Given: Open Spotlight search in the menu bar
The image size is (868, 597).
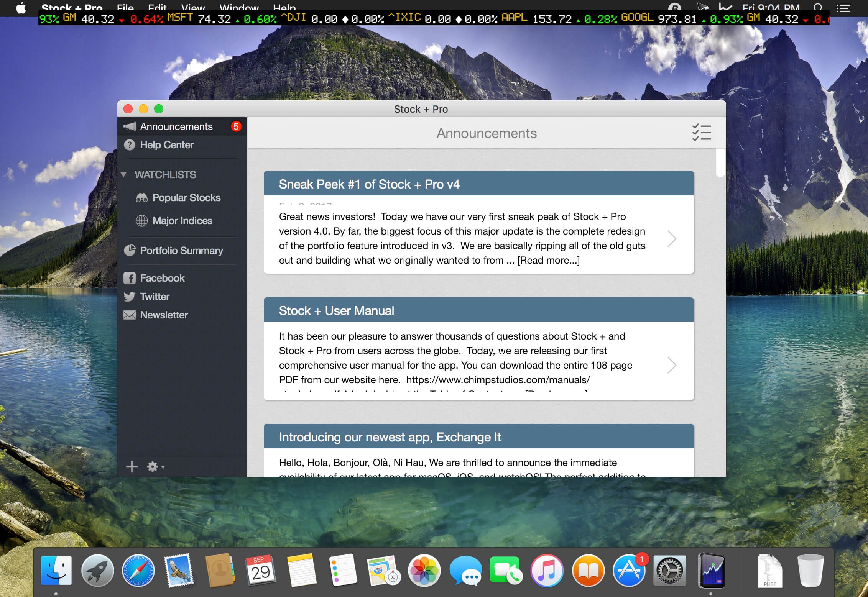Looking at the screenshot, I should [x=817, y=7].
